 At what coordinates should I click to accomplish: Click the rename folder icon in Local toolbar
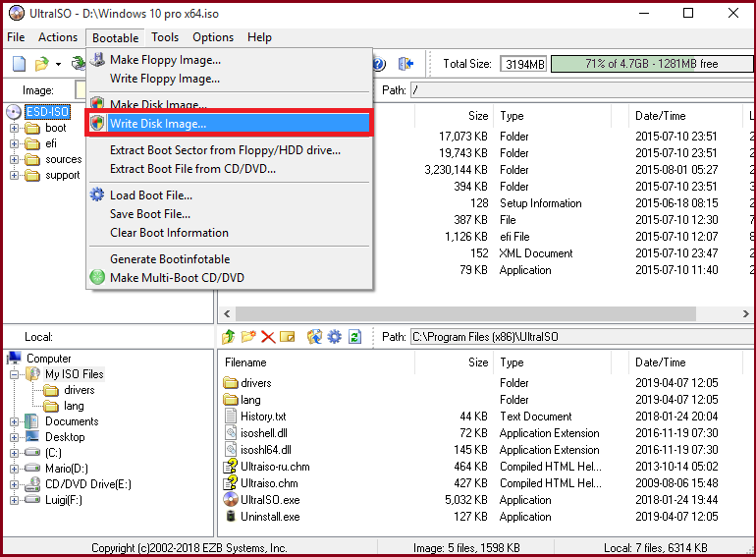tap(288, 337)
